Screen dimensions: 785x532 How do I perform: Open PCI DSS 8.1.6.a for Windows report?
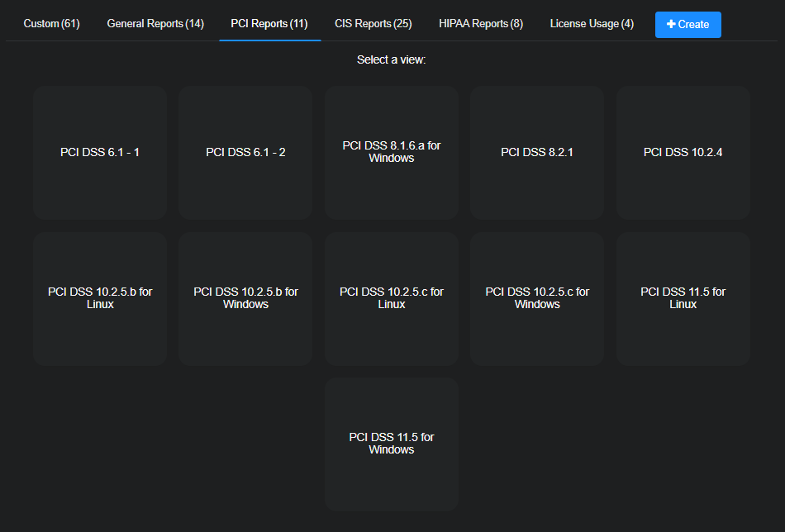pos(392,153)
